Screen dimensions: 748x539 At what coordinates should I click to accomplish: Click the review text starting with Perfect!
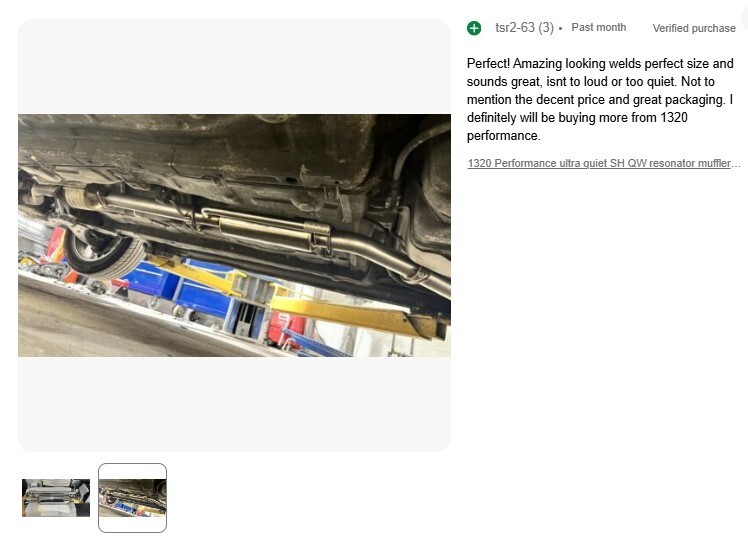coord(600,99)
